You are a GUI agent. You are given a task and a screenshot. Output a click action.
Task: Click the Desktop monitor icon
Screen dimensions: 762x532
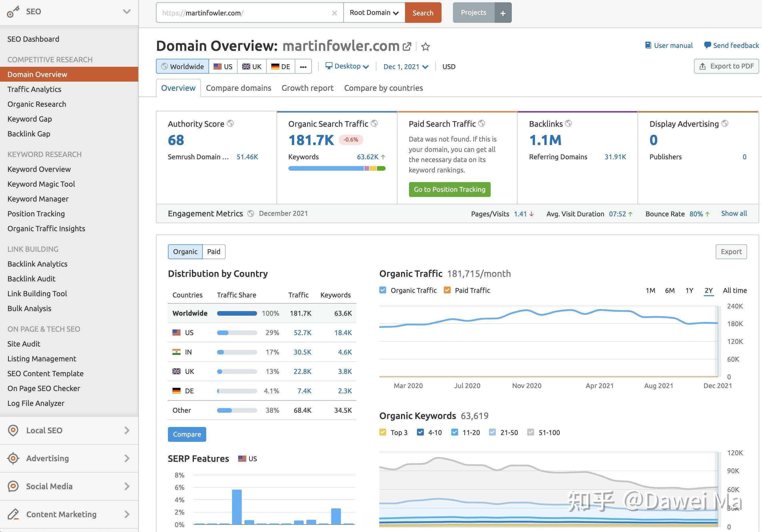click(328, 66)
